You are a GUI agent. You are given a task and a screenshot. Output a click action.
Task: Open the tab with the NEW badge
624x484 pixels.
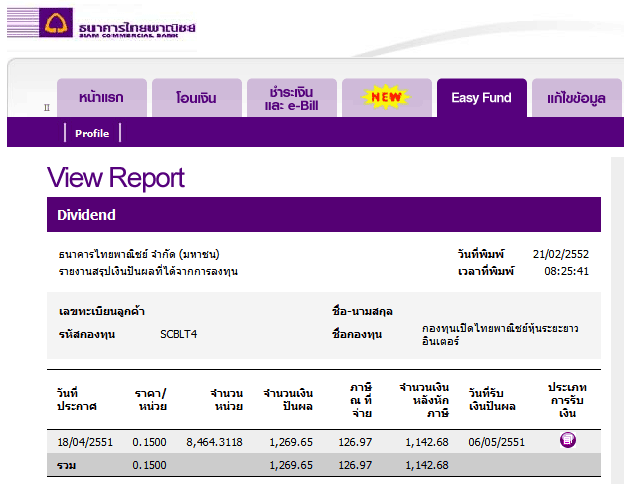(387, 98)
